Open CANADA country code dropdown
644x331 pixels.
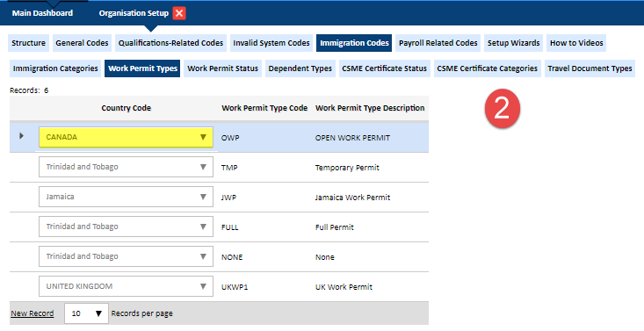(127, 137)
